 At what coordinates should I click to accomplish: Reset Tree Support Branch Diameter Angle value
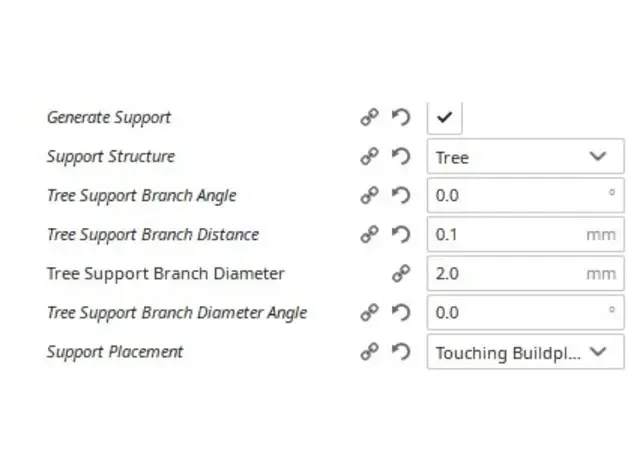(401, 312)
